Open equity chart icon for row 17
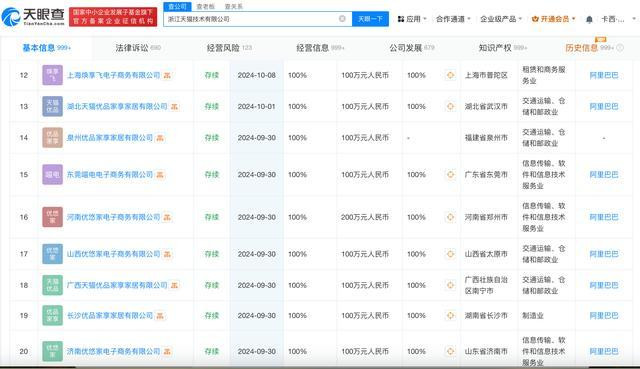The width and height of the screenshot is (640, 369). (450, 254)
